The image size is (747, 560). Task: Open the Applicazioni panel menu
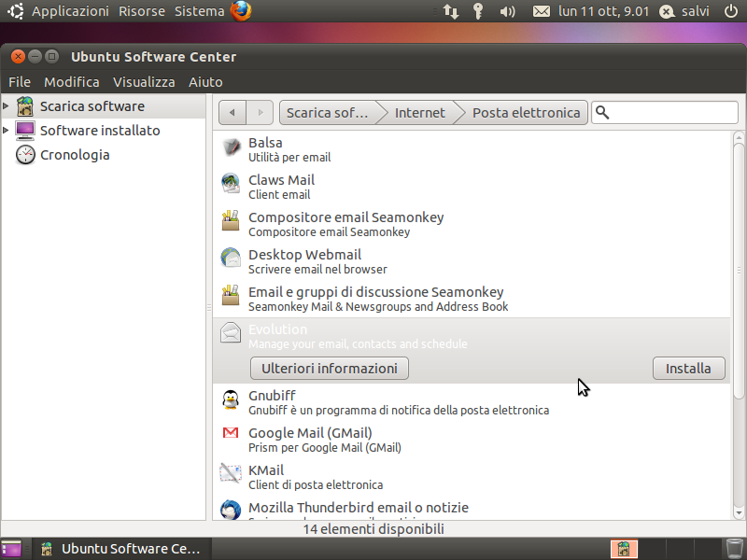[x=70, y=11]
